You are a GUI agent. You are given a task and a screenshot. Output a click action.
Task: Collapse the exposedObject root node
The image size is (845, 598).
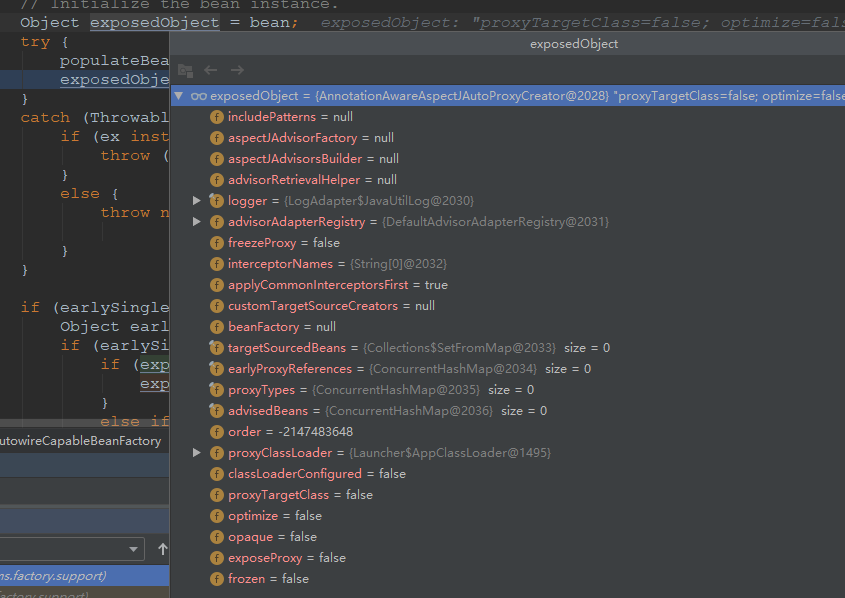pyautogui.click(x=179, y=96)
